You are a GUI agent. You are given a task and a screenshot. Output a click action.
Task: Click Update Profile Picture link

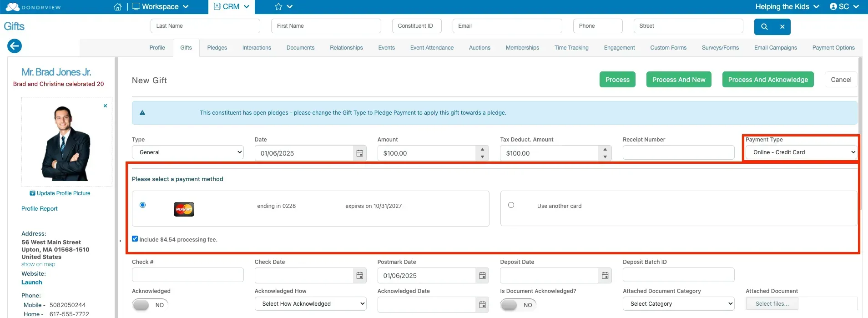(x=60, y=193)
